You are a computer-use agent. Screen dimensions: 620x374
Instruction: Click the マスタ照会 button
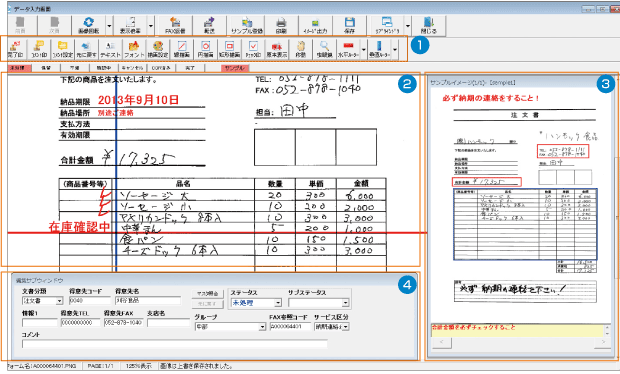(208, 294)
